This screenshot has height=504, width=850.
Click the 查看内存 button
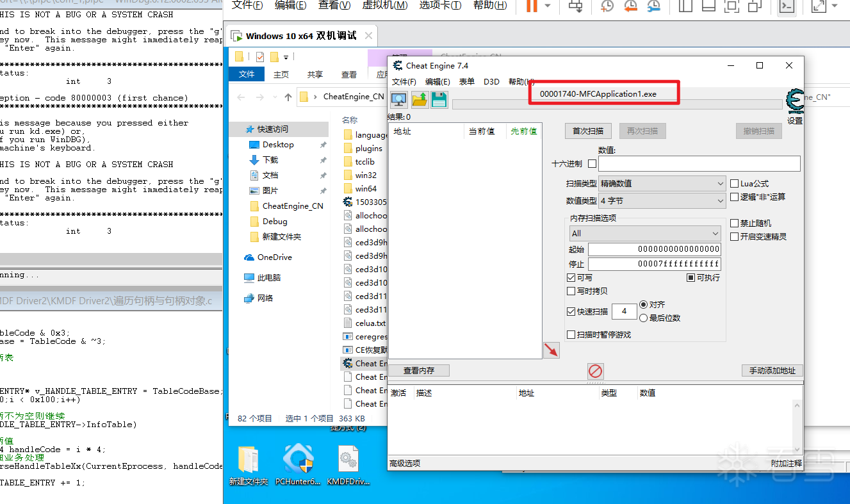(420, 371)
